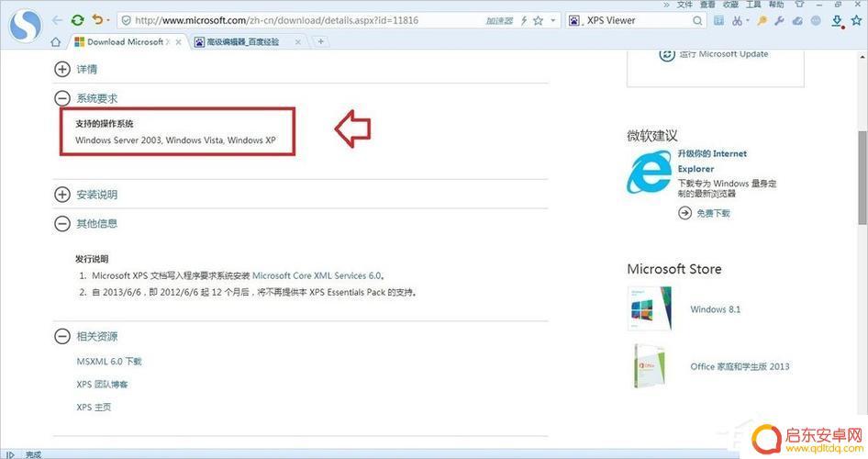
Task: Click the 免费下载 arrow circle icon
Action: coord(684,213)
